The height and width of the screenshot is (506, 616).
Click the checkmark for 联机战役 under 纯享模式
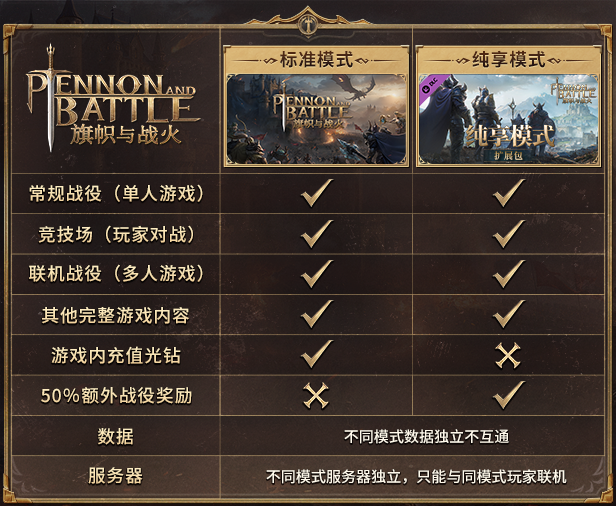pos(509,274)
